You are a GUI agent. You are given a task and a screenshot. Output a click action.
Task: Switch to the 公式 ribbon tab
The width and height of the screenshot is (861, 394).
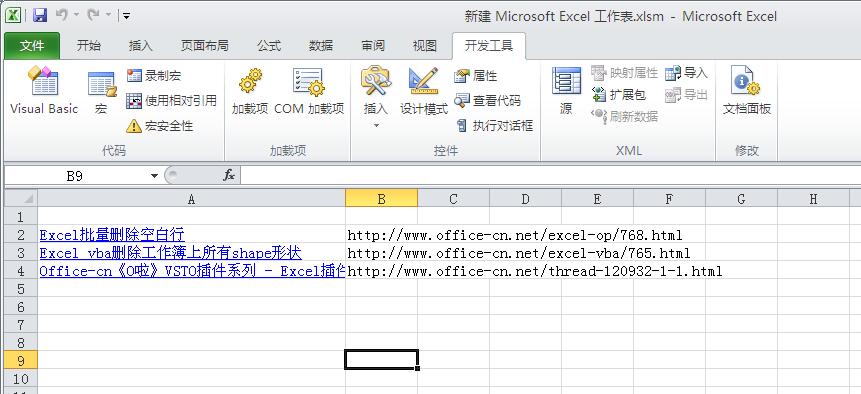pyautogui.click(x=269, y=46)
